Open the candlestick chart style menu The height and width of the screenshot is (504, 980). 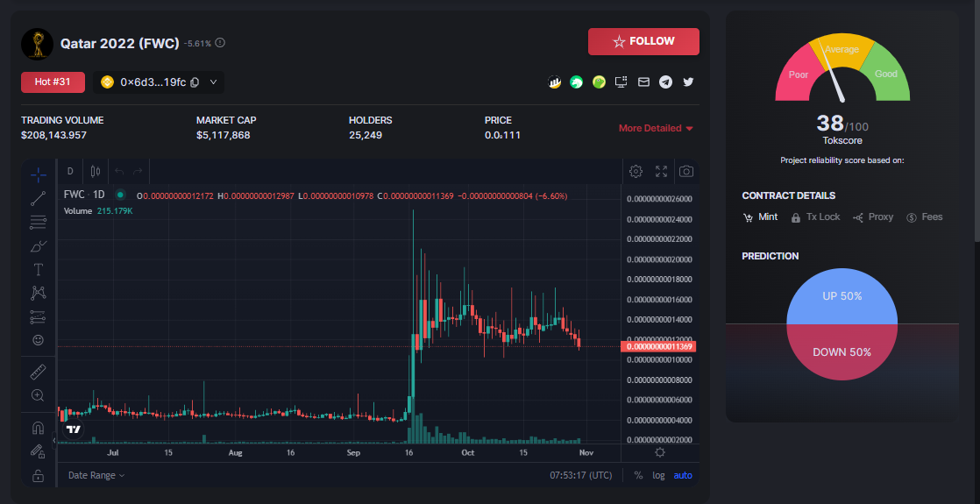pos(96,171)
